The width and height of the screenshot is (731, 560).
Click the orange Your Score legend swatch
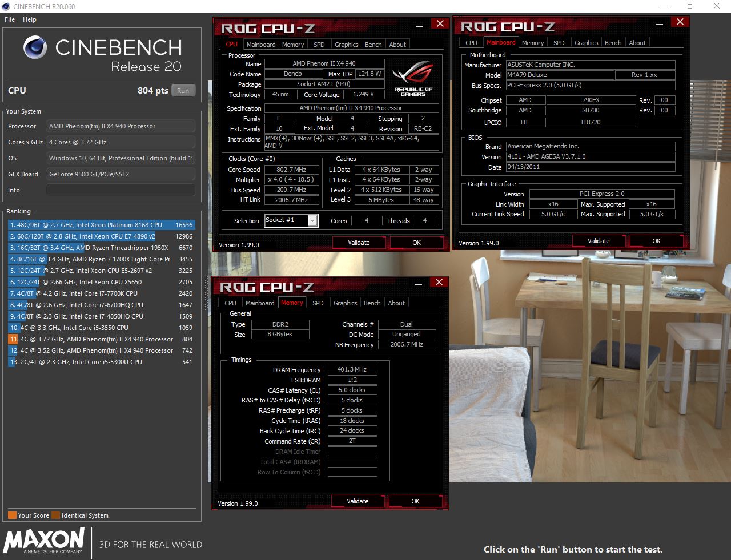(x=12, y=515)
